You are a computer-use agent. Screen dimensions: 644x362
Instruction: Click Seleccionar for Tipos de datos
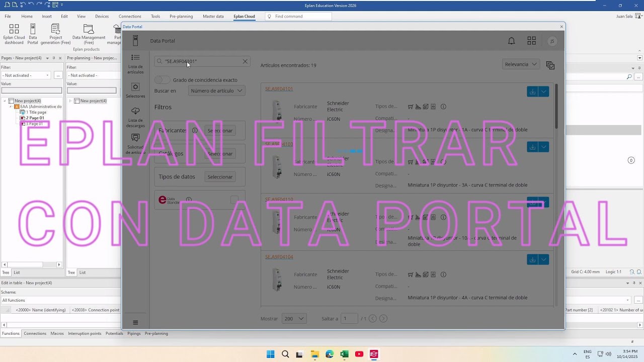click(x=220, y=177)
